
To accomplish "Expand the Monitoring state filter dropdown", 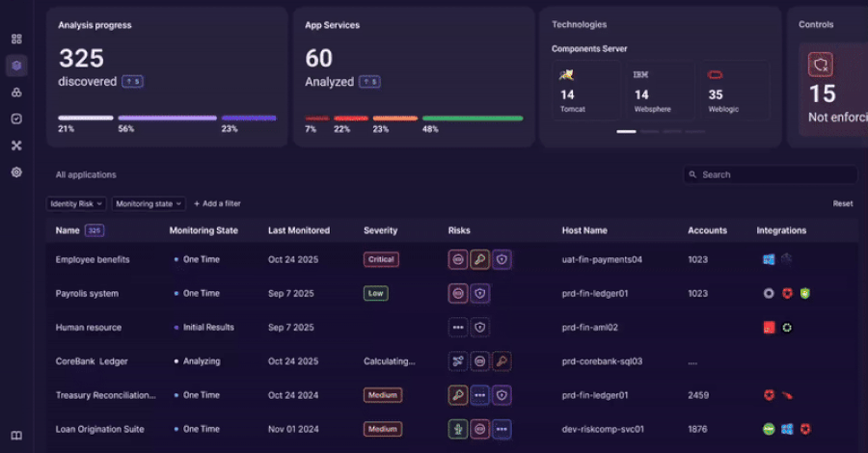I will point(149,204).
